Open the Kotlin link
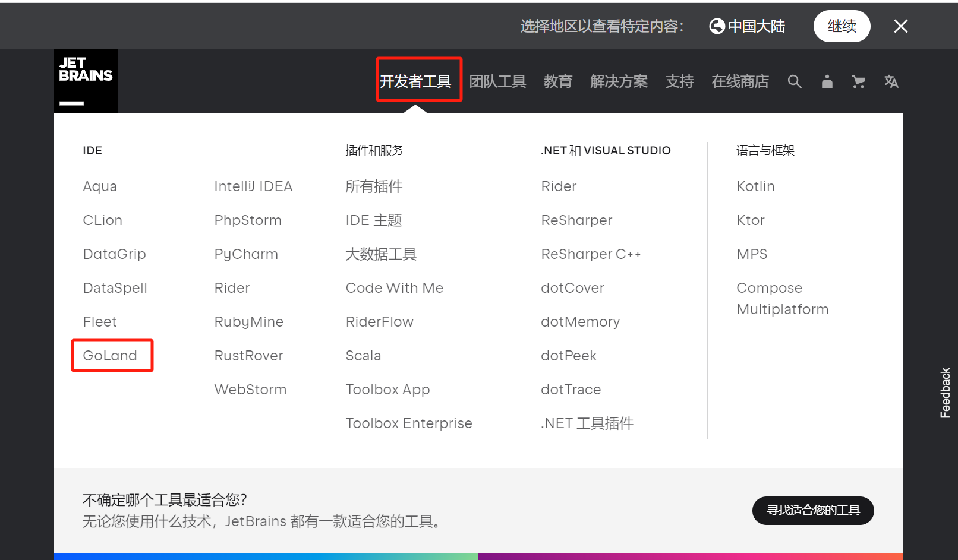This screenshot has width=958, height=560. pyautogui.click(x=755, y=186)
